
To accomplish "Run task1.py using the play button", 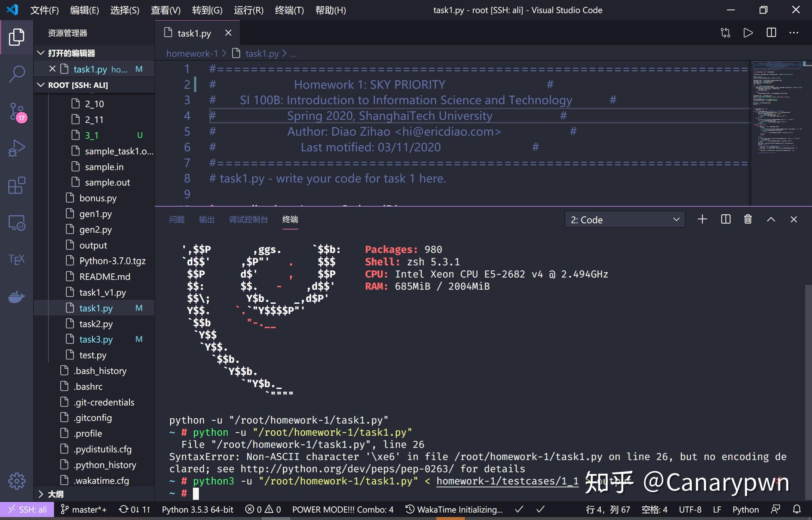I will click(x=748, y=33).
